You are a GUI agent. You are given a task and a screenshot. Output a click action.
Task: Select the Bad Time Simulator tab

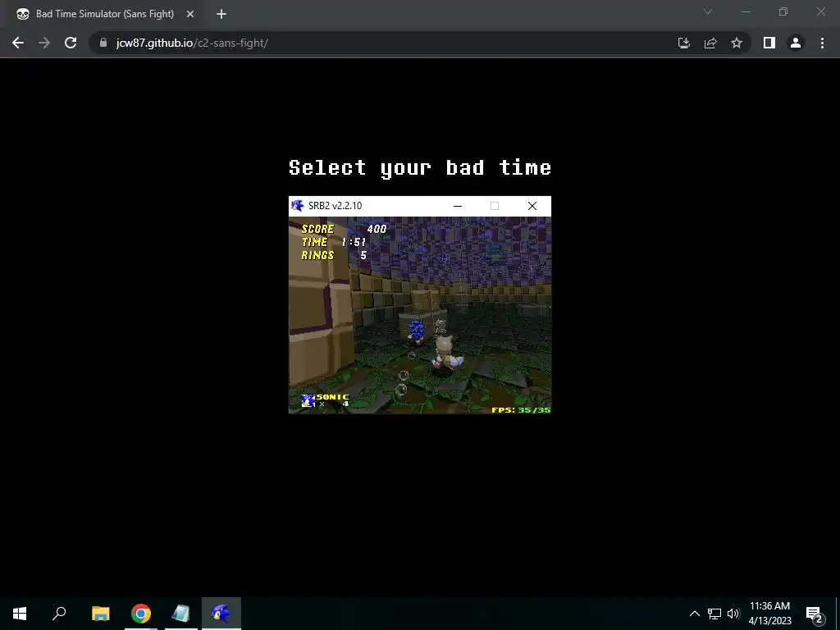(x=104, y=14)
